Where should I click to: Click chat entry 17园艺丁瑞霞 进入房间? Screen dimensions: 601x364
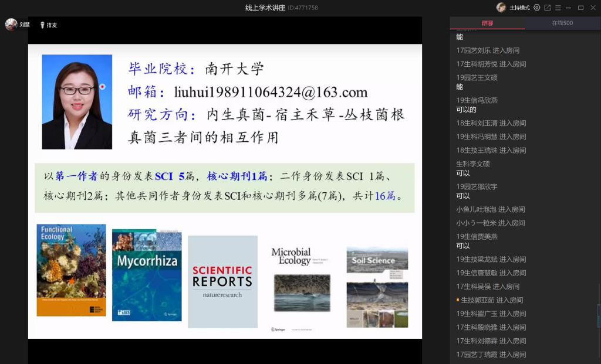coord(491,355)
